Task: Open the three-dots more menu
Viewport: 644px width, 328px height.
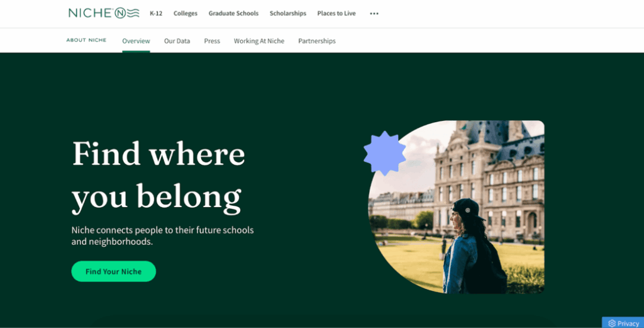Action: [x=374, y=14]
